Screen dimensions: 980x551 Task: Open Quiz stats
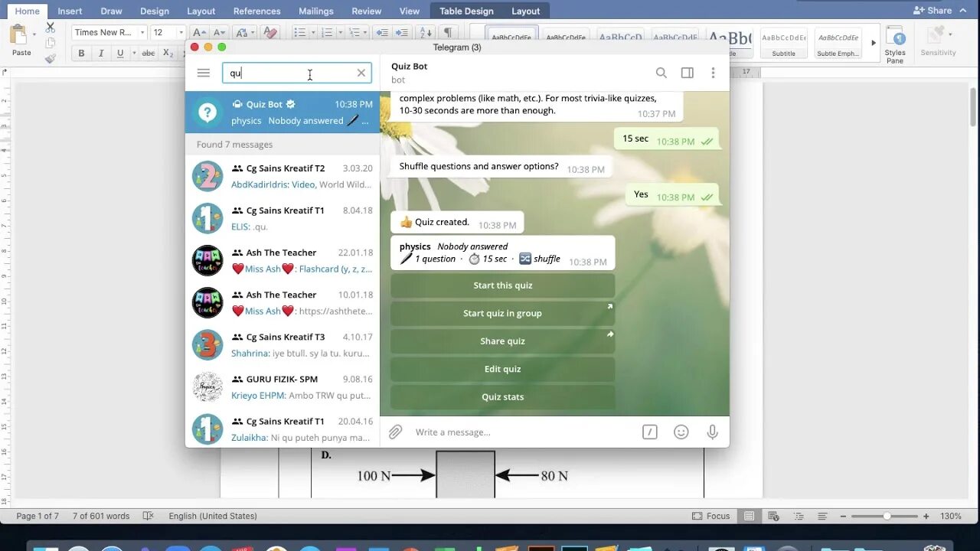coord(502,396)
